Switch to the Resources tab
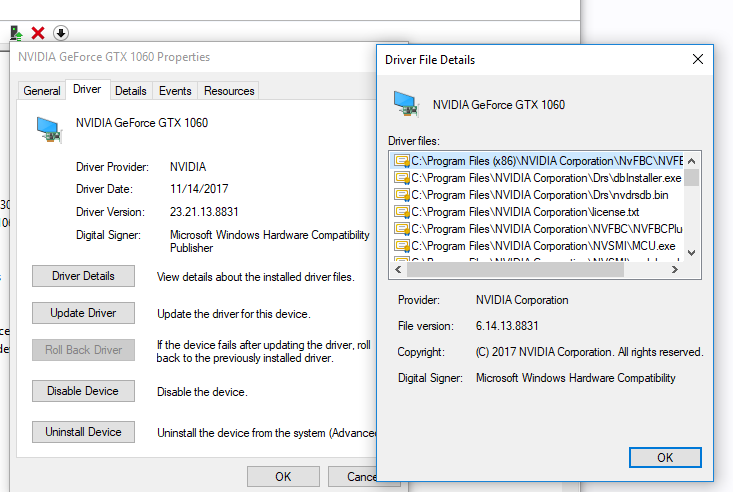Screen dimensions: 733x492 tap(229, 91)
